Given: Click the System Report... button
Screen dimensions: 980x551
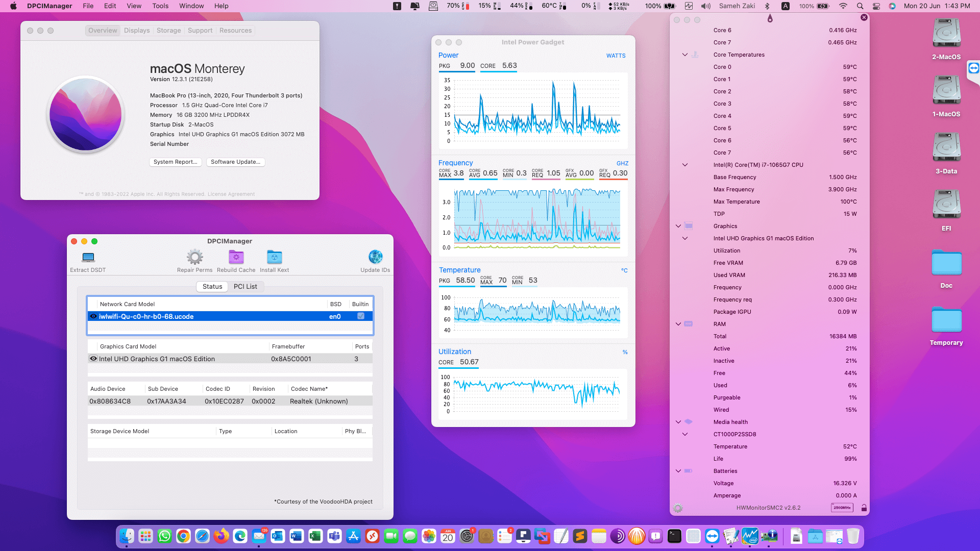Looking at the screenshot, I should (175, 162).
